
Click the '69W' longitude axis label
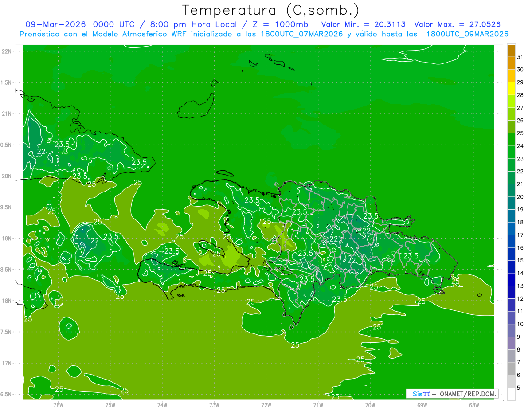tap(422, 406)
